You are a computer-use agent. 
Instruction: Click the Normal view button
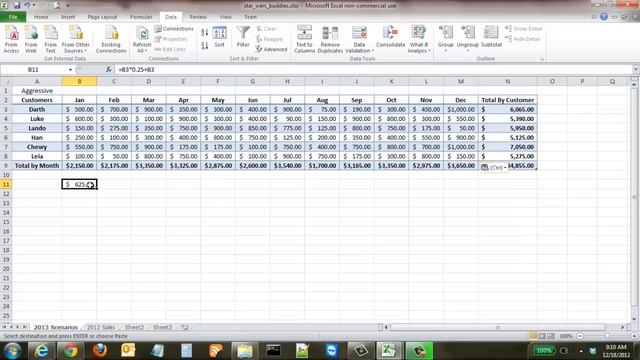point(533,336)
